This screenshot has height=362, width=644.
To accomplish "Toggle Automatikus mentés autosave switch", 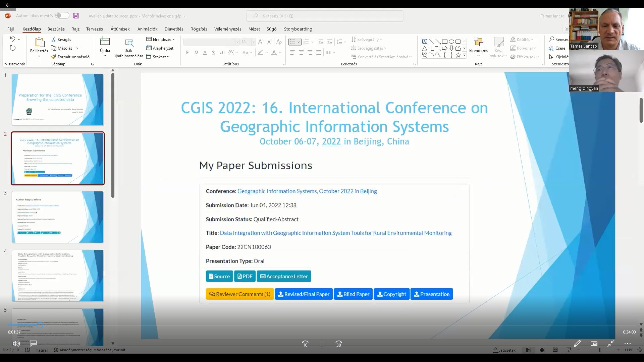I will click(x=62, y=15).
